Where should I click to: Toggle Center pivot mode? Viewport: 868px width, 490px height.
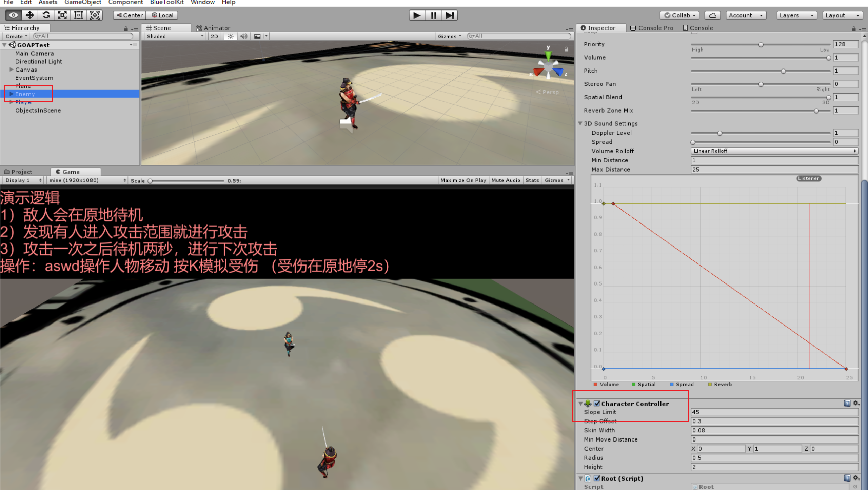point(130,15)
